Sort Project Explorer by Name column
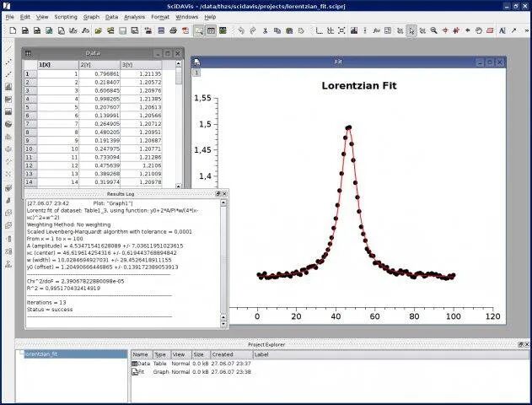Image resolution: width=532 pixels, height=405 pixels. [x=142, y=354]
